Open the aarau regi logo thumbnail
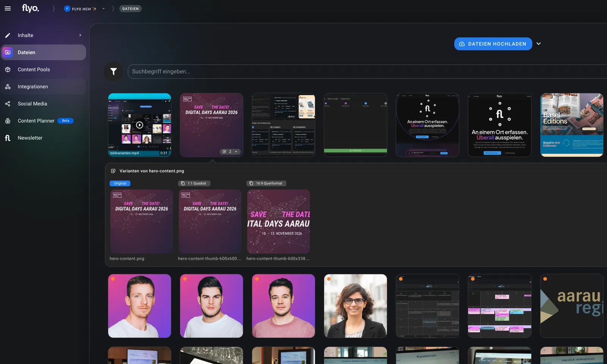The height and width of the screenshot is (364, 607). coord(572,306)
